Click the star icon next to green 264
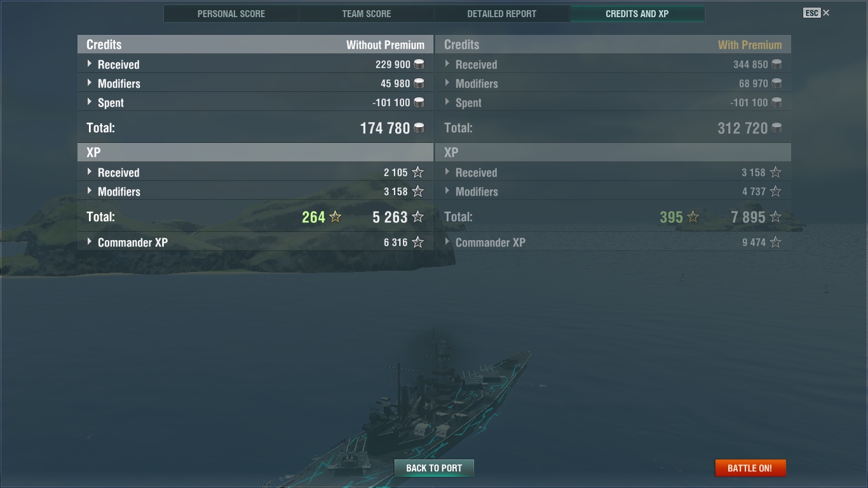The height and width of the screenshot is (488, 868). (x=336, y=217)
